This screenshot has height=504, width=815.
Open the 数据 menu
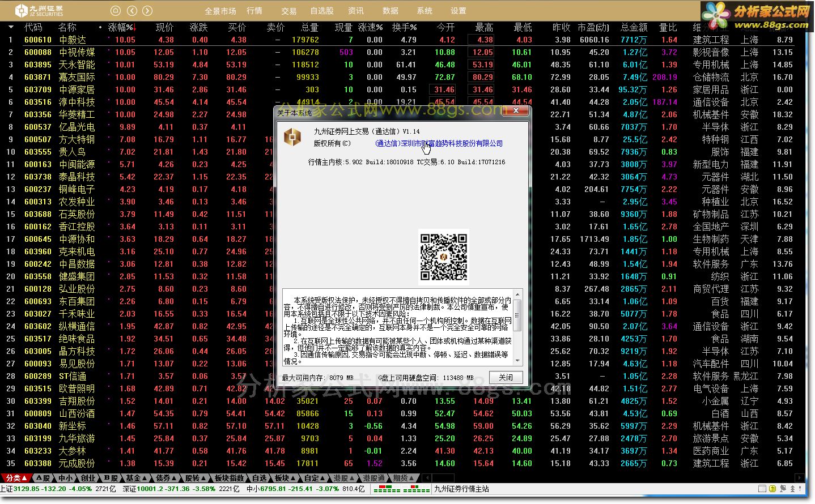point(390,11)
